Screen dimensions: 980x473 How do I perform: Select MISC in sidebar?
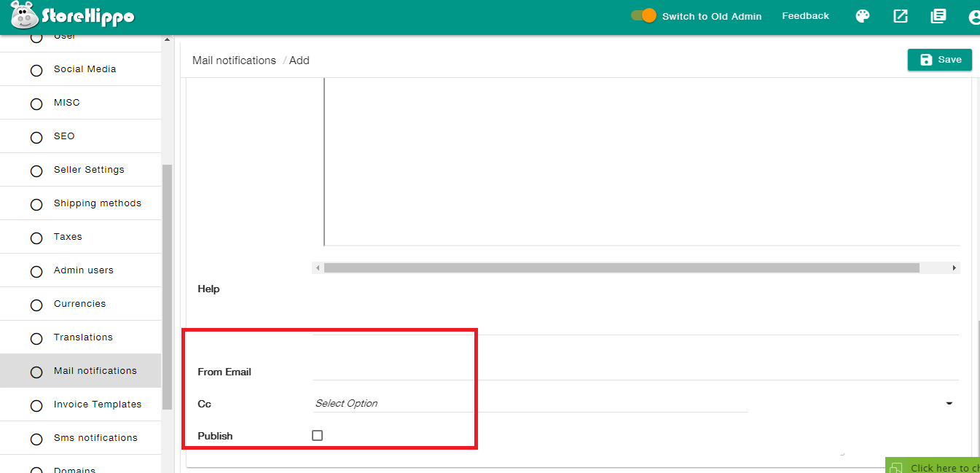tap(67, 103)
